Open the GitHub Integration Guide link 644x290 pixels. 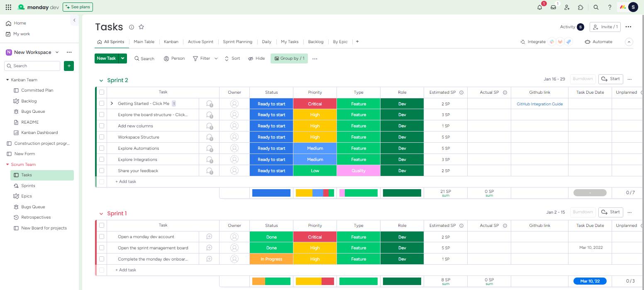(539, 104)
